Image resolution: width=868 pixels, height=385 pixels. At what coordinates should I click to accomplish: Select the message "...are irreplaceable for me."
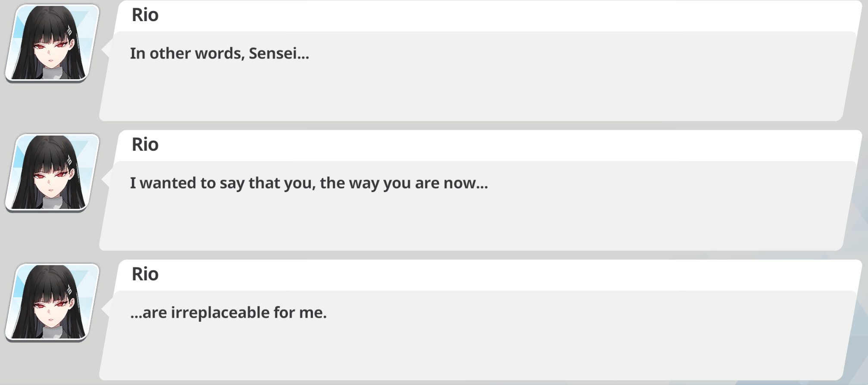pyautogui.click(x=228, y=313)
